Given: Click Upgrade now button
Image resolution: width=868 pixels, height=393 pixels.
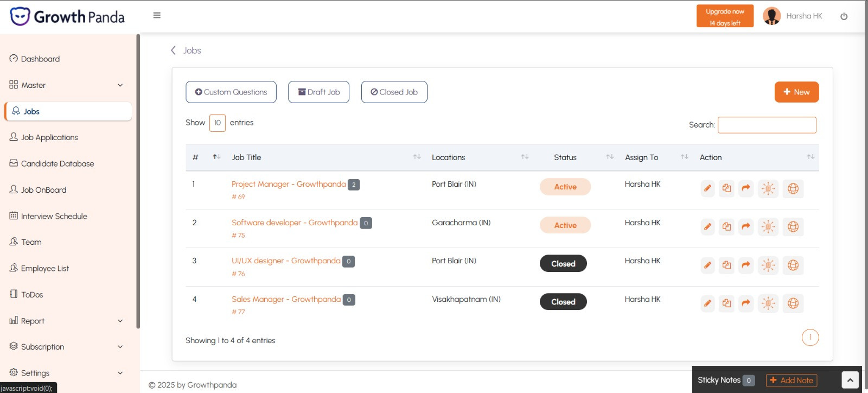Looking at the screenshot, I should pyautogui.click(x=725, y=16).
